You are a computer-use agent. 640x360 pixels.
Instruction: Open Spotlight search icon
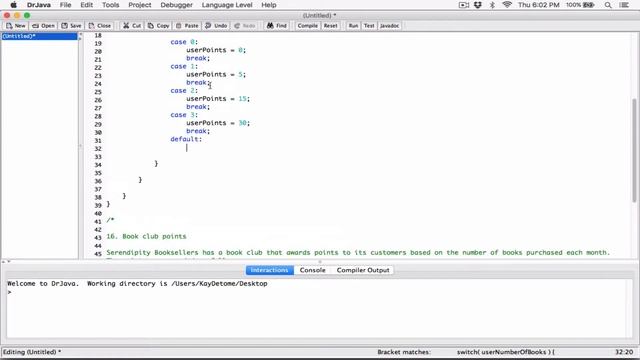click(608, 5)
